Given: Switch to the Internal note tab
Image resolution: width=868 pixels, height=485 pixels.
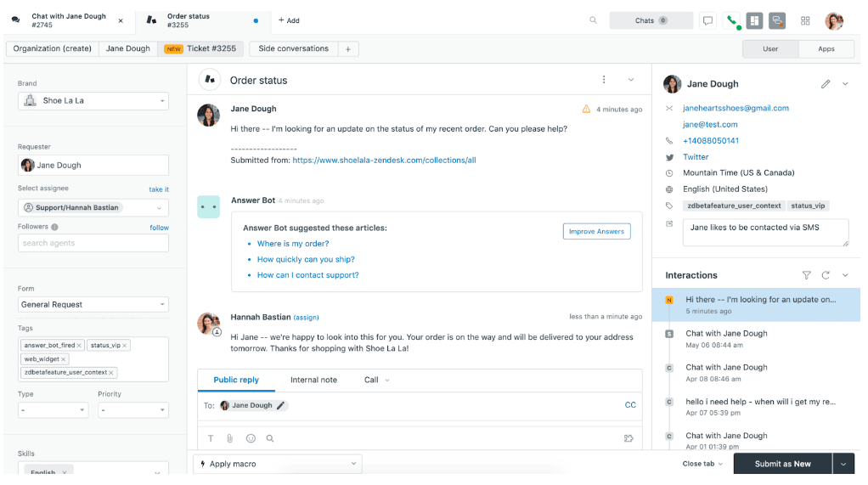Looking at the screenshot, I should [x=313, y=380].
